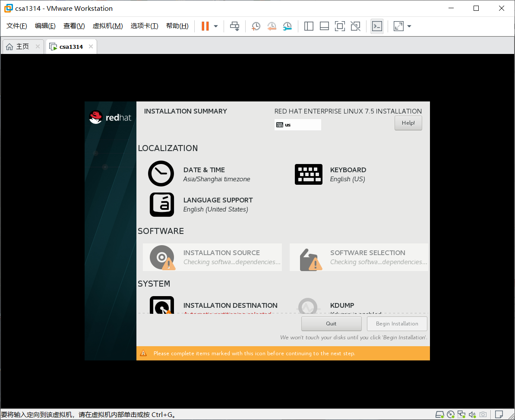Image resolution: width=515 pixels, height=420 pixels.
Task: Click the us keyboard layout indicator
Action: (297, 125)
